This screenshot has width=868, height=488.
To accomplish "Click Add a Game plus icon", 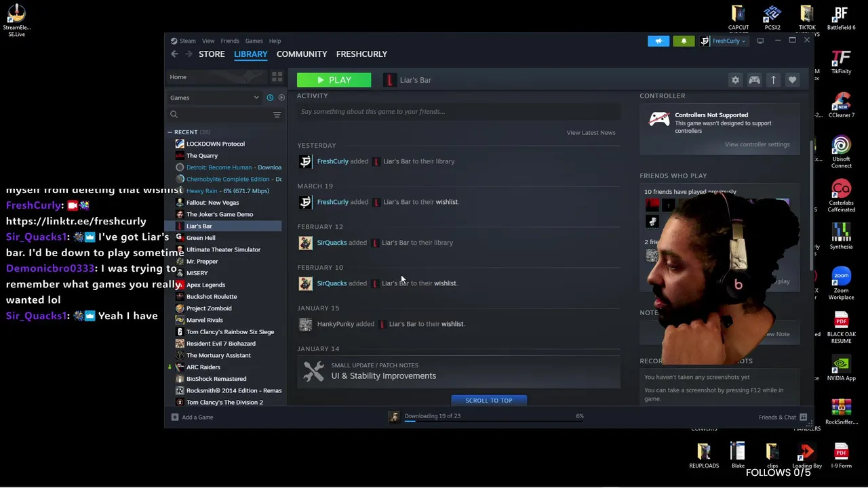I will click(x=175, y=418).
